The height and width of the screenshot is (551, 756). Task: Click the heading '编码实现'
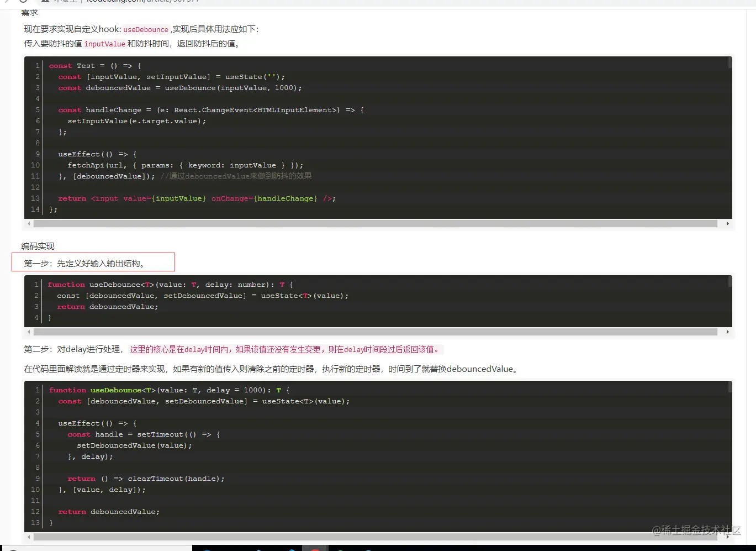click(x=38, y=246)
